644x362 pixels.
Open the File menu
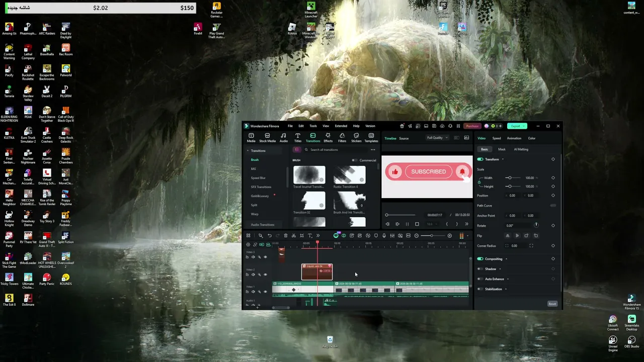[x=290, y=126]
